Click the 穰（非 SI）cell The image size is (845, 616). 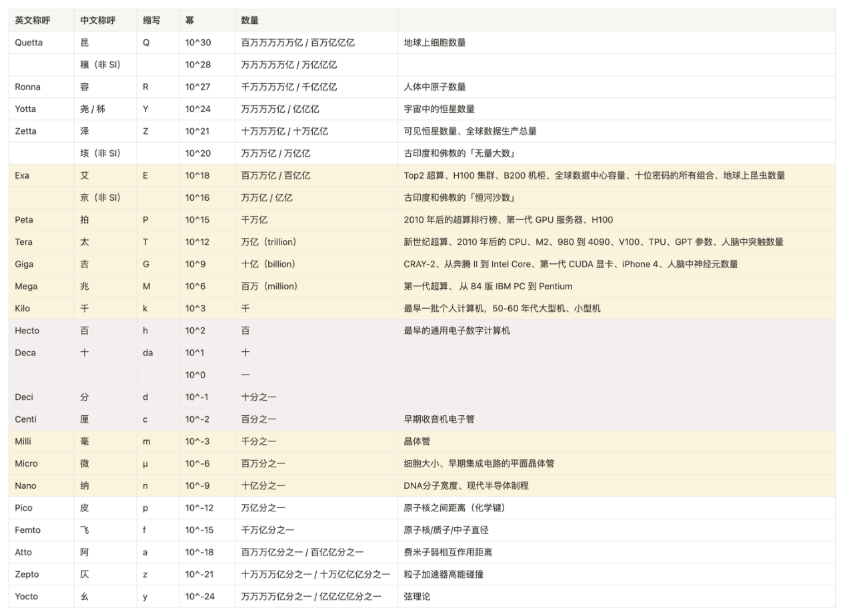pos(106,65)
